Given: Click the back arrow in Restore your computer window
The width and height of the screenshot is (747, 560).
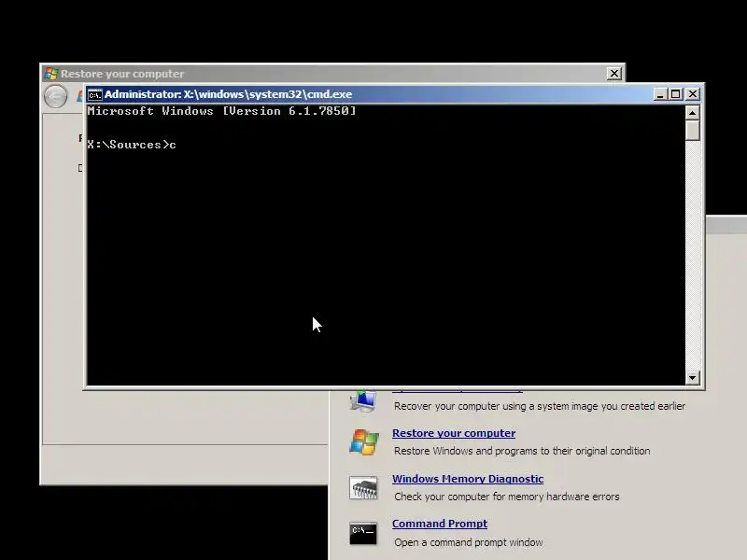Looking at the screenshot, I should [56, 97].
